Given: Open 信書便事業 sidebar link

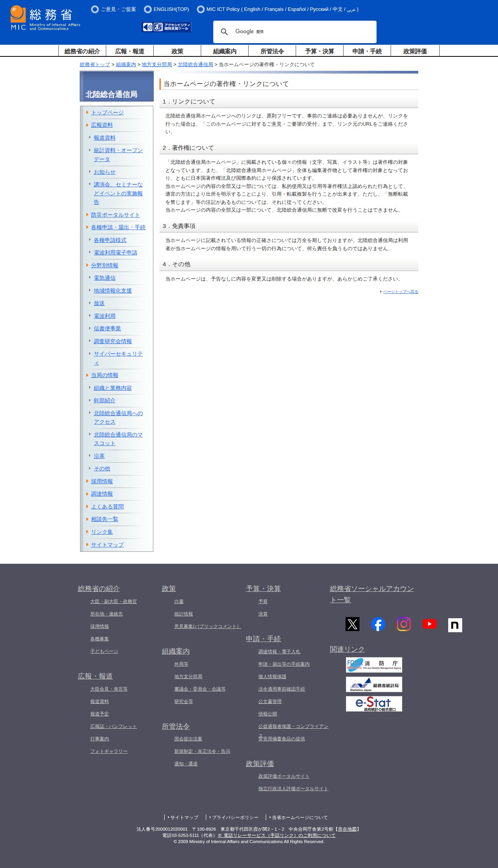Looking at the screenshot, I should pyautogui.click(x=107, y=328).
